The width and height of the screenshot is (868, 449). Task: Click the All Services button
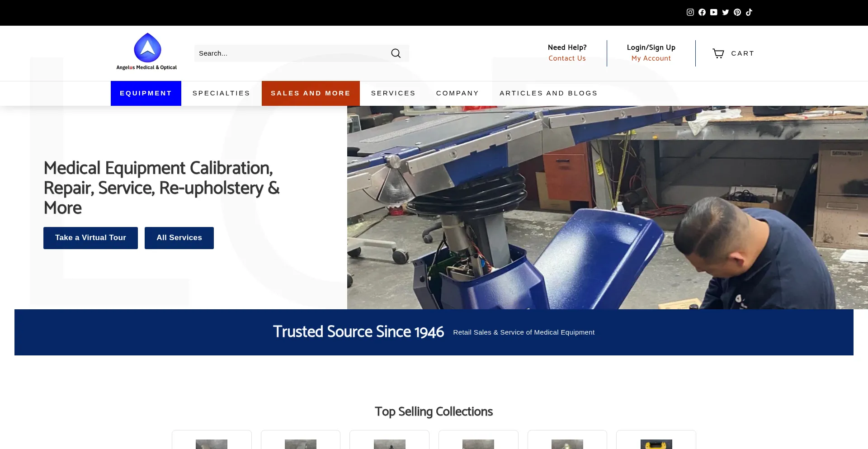click(x=179, y=238)
